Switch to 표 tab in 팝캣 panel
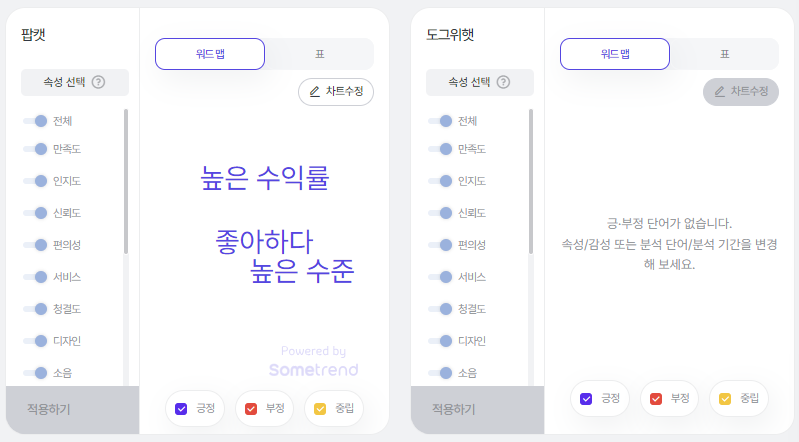Image resolution: width=799 pixels, height=442 pixels. pyautogui.click(x=319, y=54)
